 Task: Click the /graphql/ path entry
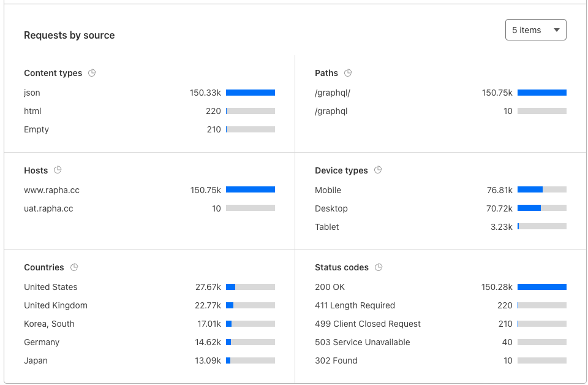[x=333, y=93]
